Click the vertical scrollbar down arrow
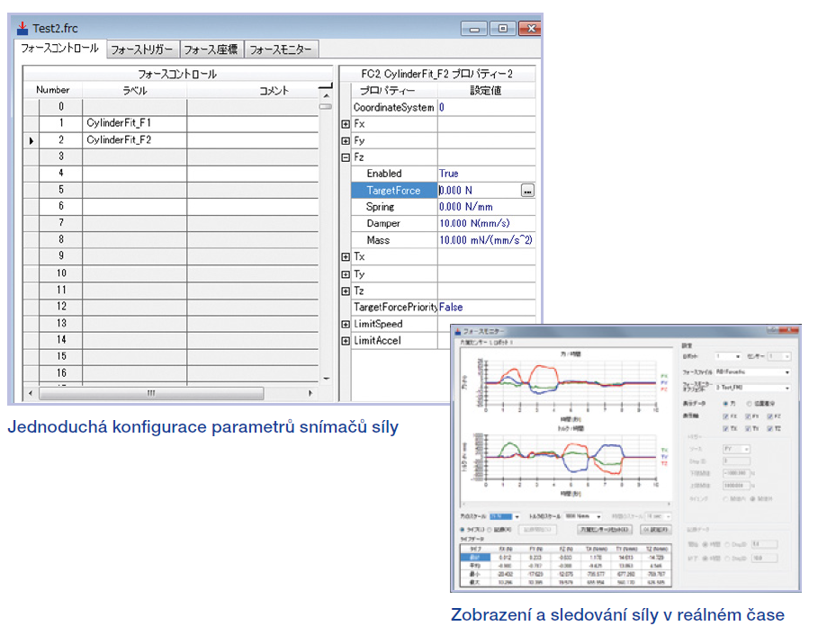827x644 pixels. [x=326, y=379]
